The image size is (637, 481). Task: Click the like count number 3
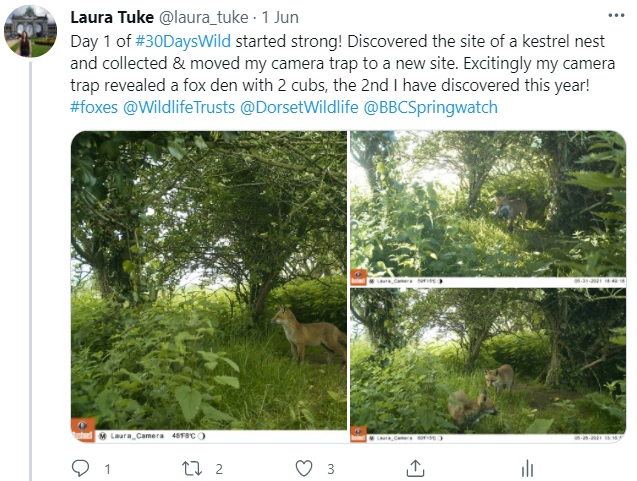click(x=330, y=468)
